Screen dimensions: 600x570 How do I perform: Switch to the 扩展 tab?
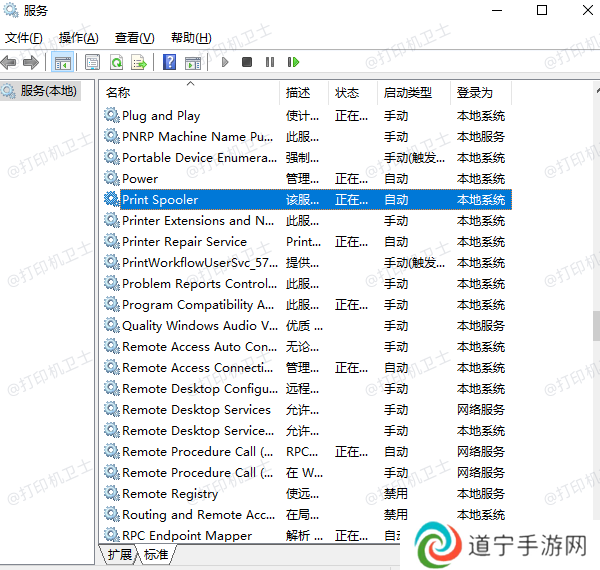pyautogui.click(x=120, y=554)
